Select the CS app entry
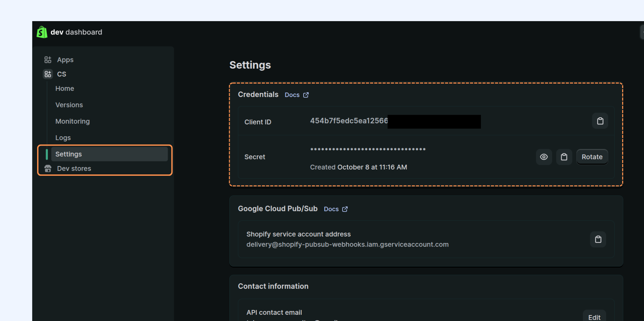Image resolution: width=644 pixels, height=321 pixels. [61, 74]
